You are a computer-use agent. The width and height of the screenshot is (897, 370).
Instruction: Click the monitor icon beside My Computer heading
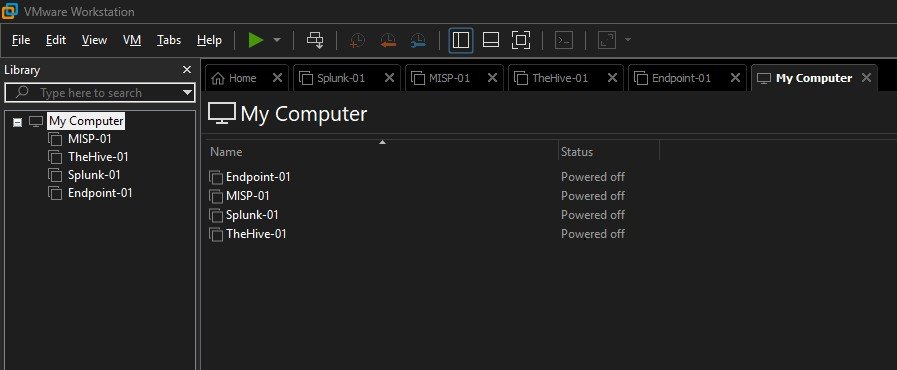tap(222, 114)
